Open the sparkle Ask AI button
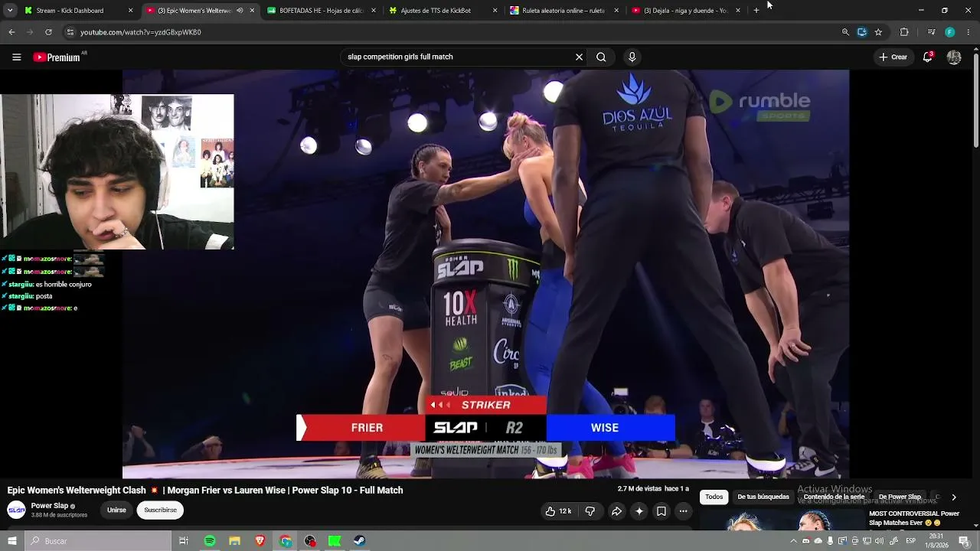This screenshot has width=980, height=551. point(639,511)
